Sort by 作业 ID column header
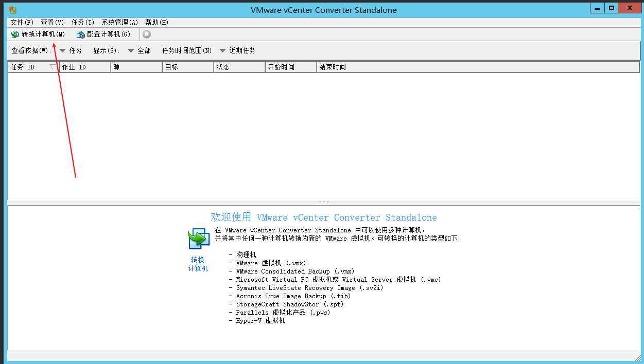 click(x=85, y=67)
